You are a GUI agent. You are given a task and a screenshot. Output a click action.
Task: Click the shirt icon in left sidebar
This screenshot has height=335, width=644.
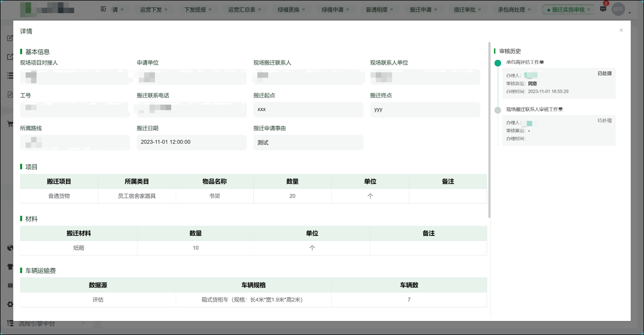pyautogui.click(x=10, y=267)
